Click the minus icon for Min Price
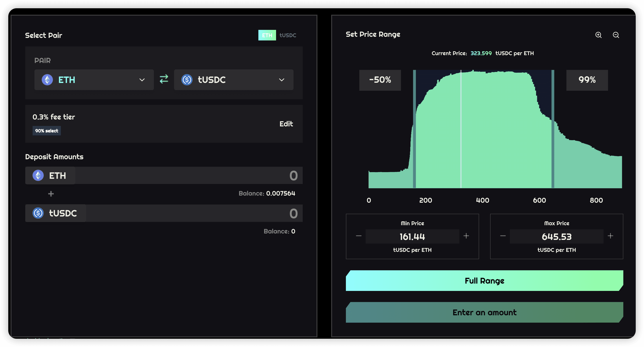 (359, 236)
